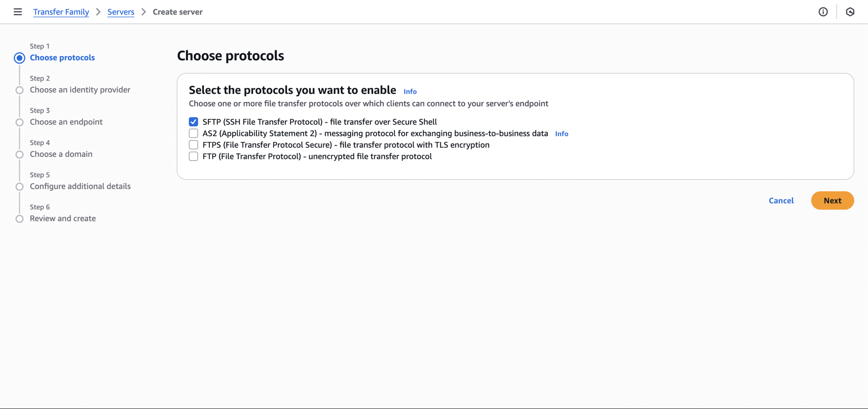Click the breadcrumb chevron after Transfer Family

[x=98, y=12]
